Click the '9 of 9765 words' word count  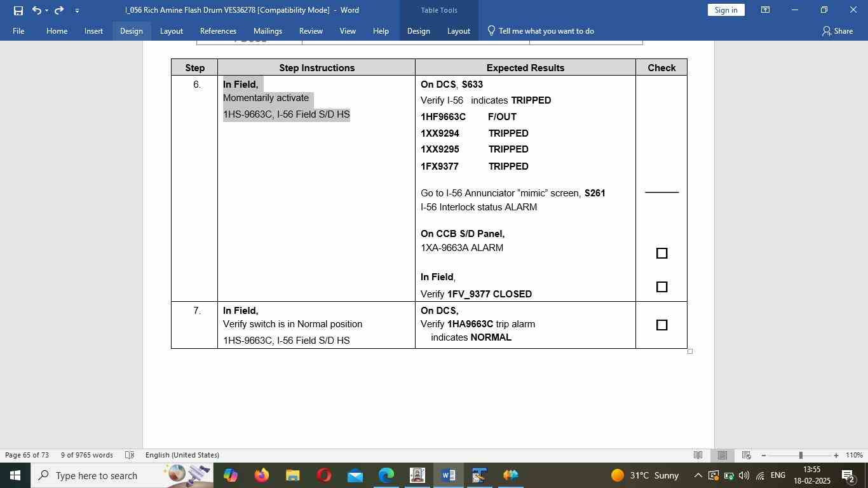(87, 455)
